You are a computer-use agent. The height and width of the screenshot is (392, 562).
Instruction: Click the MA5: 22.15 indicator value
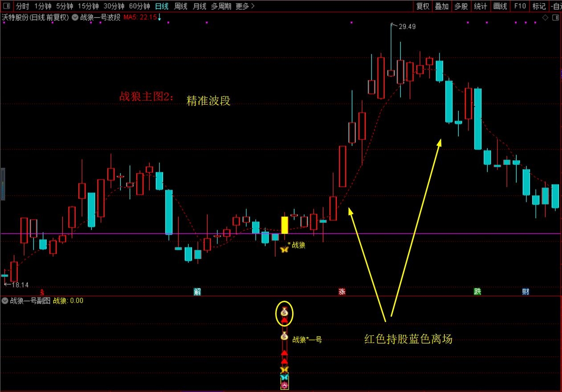pos(140,17)
